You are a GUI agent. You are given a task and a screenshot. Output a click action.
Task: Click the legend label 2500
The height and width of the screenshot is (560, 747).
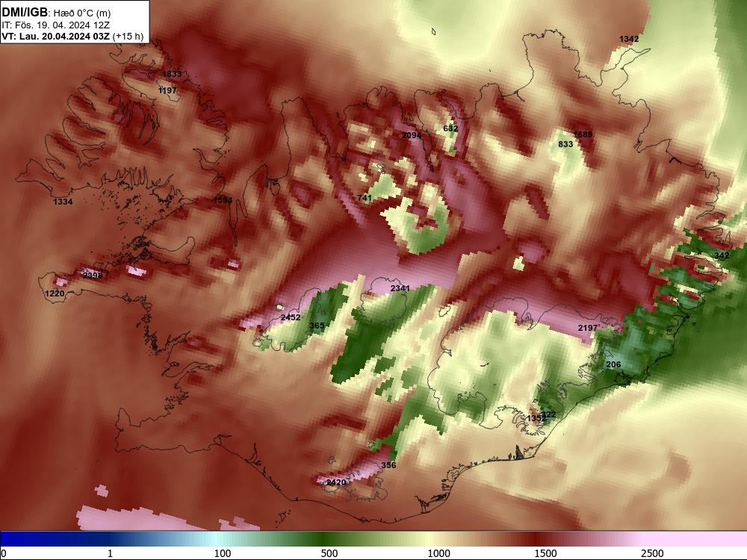652,553
